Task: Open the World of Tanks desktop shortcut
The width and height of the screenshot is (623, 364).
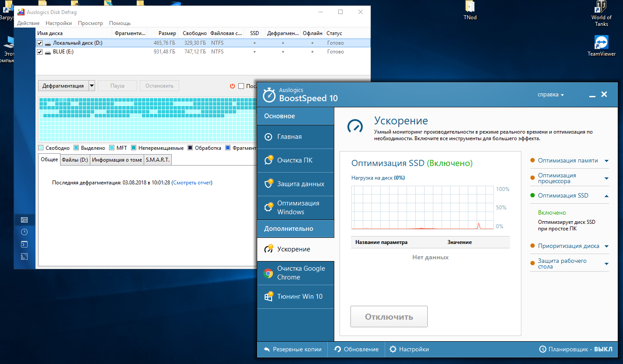Action: tap(601, 14)
